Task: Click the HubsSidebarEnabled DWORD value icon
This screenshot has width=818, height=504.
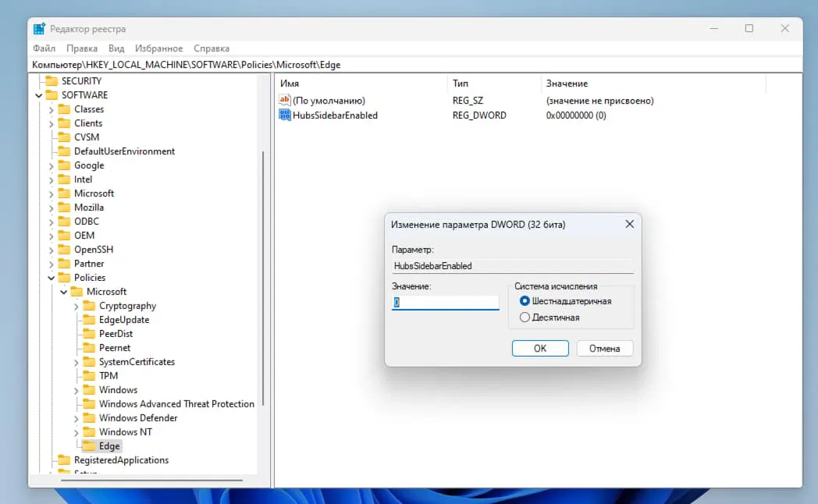Action: coord(284,115)
